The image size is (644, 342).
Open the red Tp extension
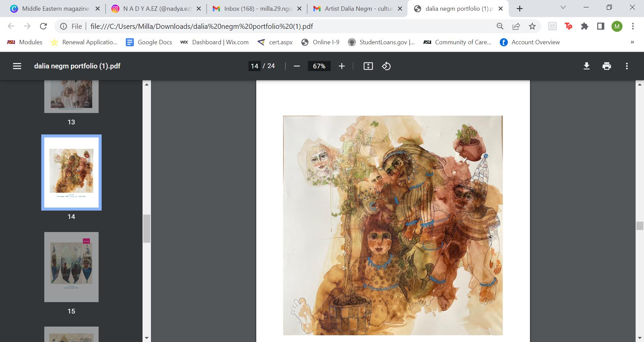click(569, 26)
